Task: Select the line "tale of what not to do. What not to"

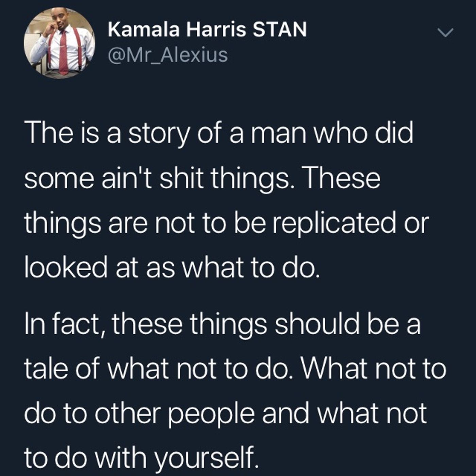Action: click(x=235, y=369)
